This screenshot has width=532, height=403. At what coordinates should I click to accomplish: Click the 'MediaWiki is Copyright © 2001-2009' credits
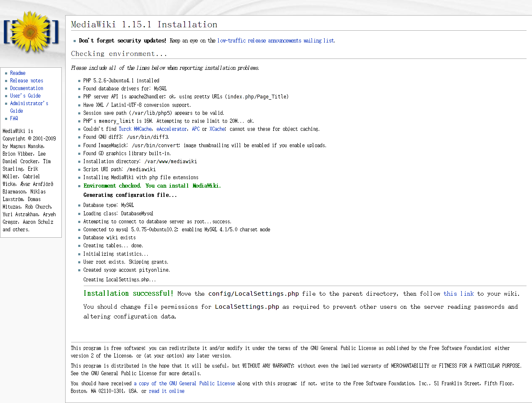[29, 180]
